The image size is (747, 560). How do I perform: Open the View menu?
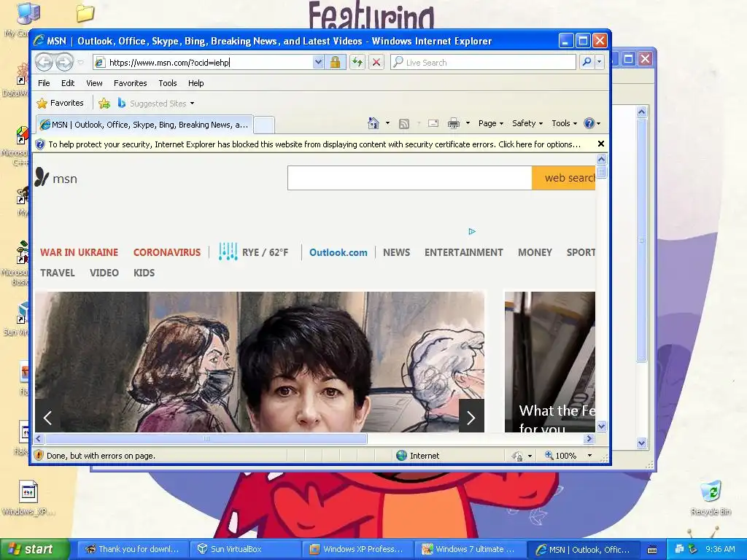point(94,83)
